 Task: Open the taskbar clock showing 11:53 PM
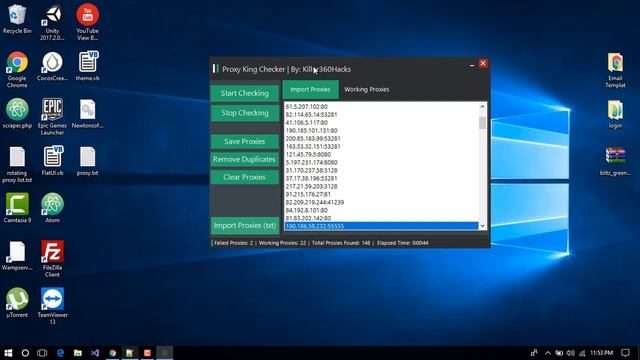coord(602,353)
